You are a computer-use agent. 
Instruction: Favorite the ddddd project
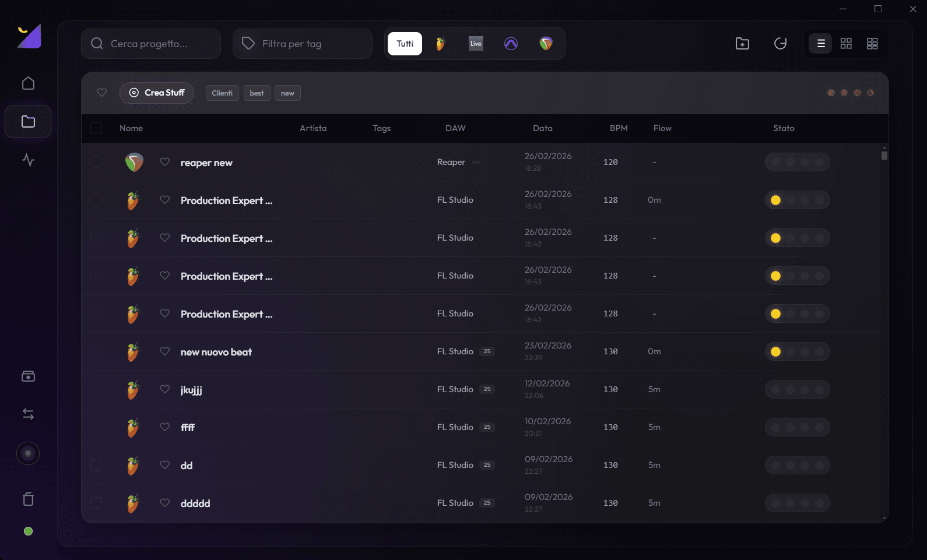tap(165, 503)
